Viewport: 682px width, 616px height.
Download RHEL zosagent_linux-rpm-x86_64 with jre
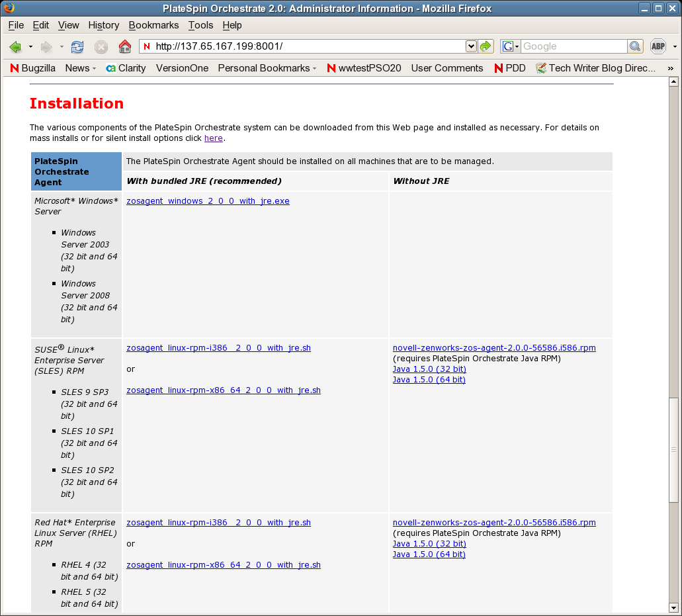point(224,564)
